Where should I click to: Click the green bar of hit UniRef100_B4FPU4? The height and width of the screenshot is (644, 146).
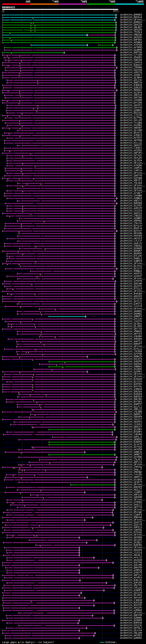click(x=34, y=53)
